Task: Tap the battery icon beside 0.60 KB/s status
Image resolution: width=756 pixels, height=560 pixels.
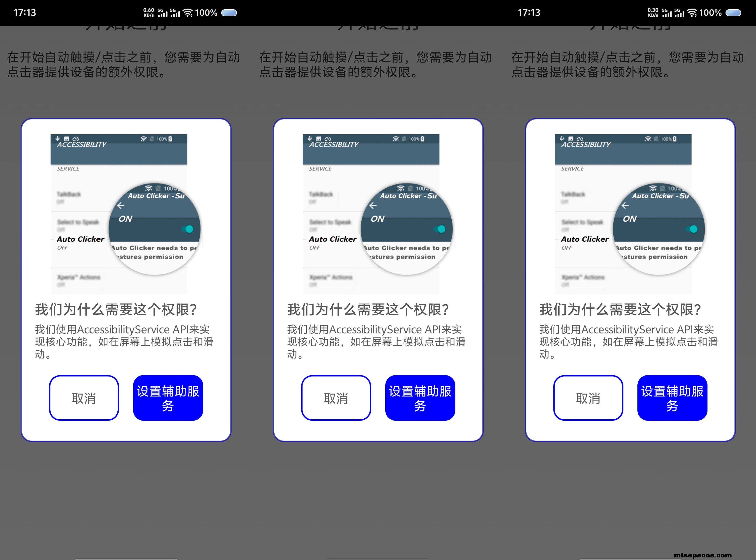Action: (229, 13)
